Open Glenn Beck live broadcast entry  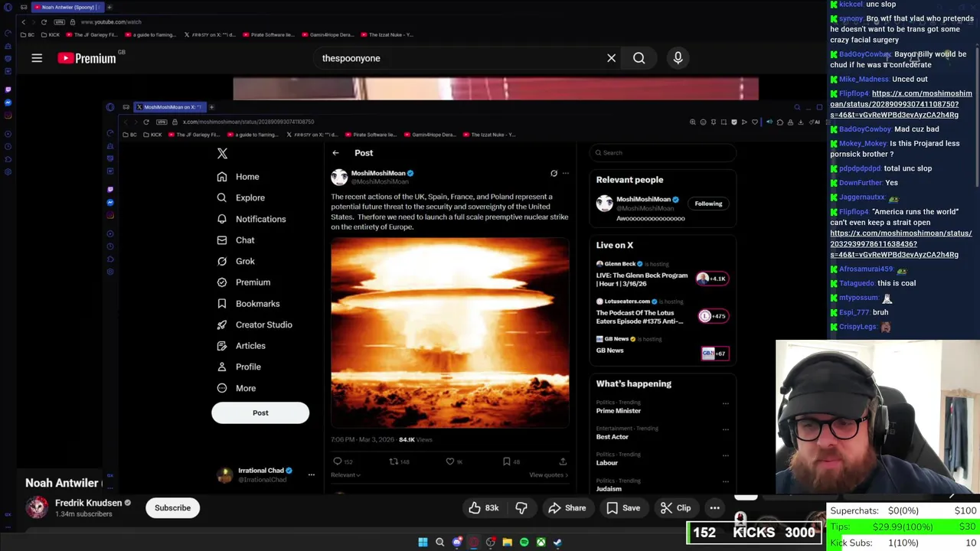click(663, 276)
